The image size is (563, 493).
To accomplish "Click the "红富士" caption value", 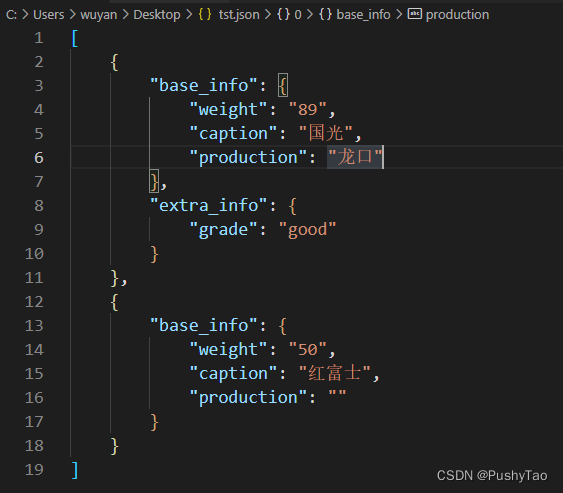I will coord(335,373).
